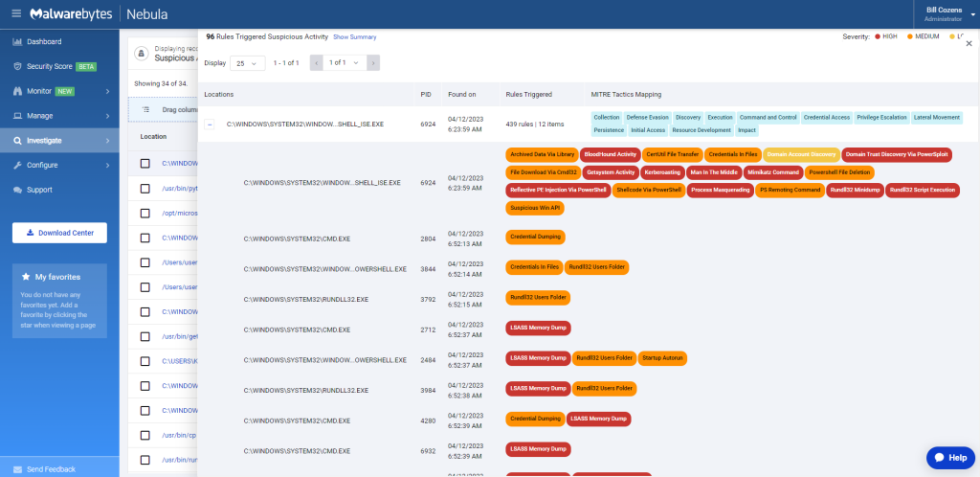Click the Investigate magnifier icon
980x477 pixels.
click(17, 141)
